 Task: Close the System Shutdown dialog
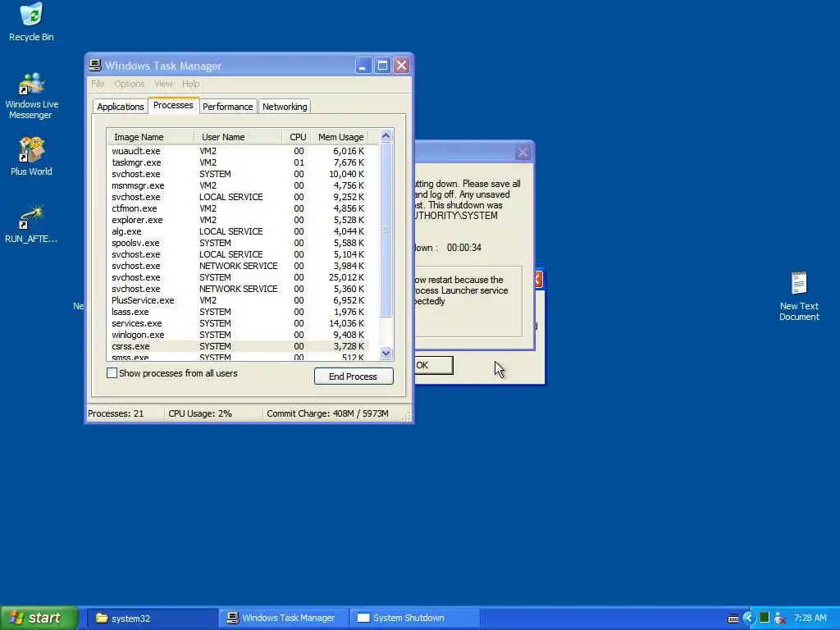(x=523, y=153)
